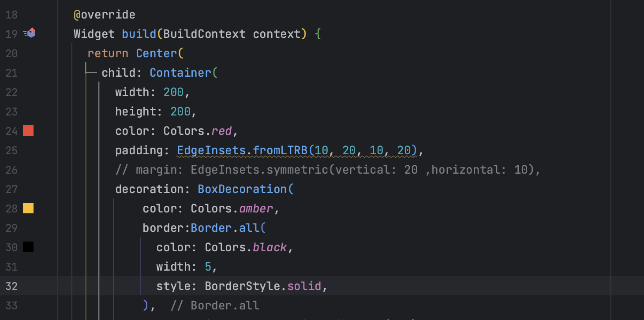Click the Colors.amber text

[x=232, y=208]
